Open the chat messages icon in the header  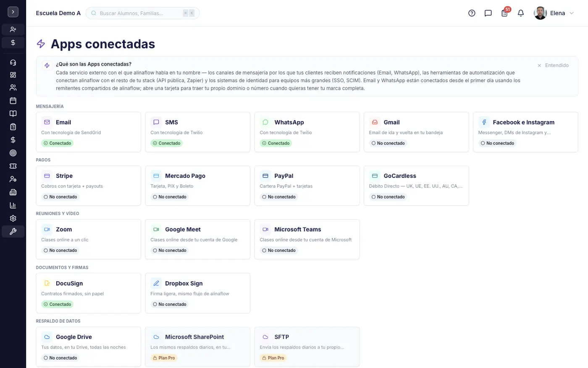pyautogui.click(x=488, y=13)
